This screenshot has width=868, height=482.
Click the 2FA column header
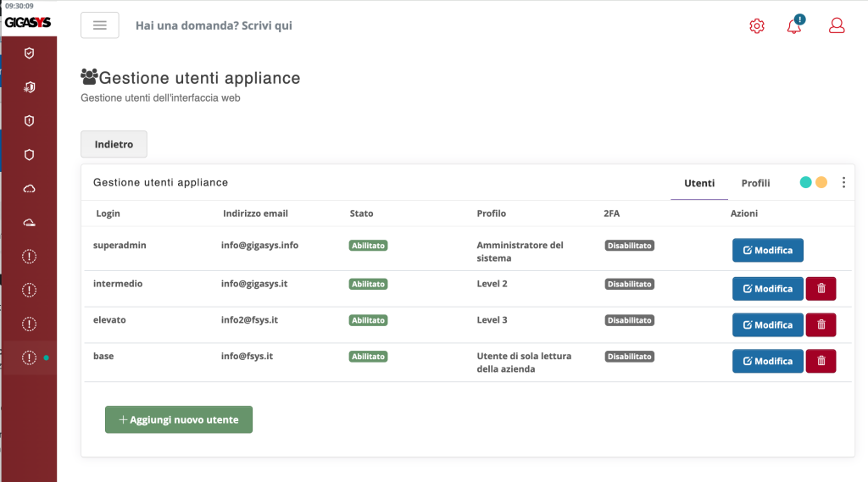(x=612, y=213)
